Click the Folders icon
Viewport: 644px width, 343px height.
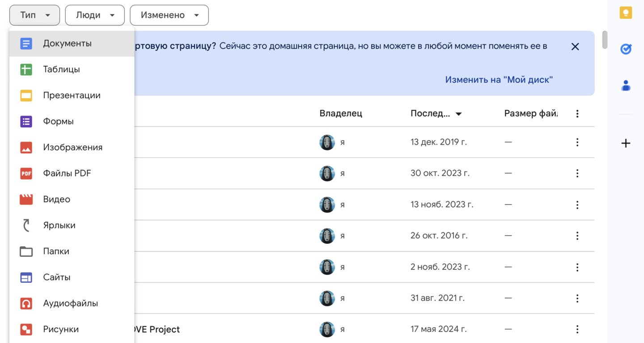coord(26,251)
